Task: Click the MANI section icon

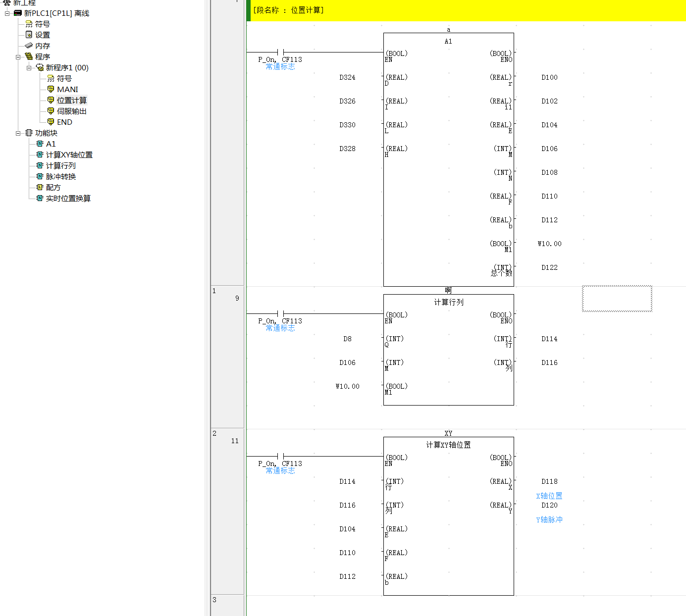Action: tap(51, 89)
